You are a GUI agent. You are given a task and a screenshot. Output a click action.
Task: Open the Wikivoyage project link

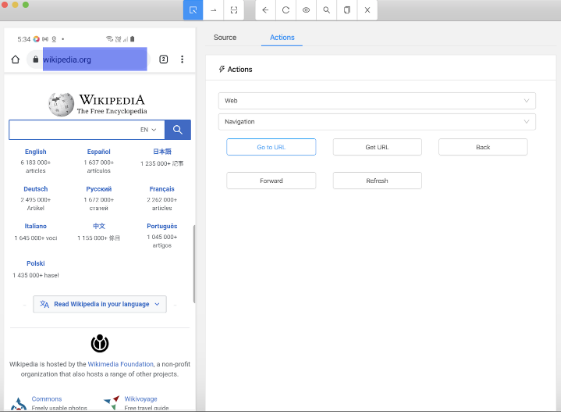coord(141,399)
